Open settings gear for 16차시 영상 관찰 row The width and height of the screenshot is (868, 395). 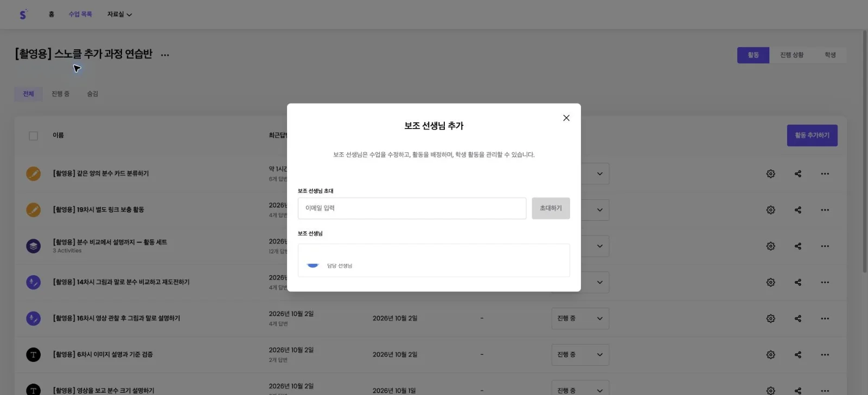pos(770,318)
